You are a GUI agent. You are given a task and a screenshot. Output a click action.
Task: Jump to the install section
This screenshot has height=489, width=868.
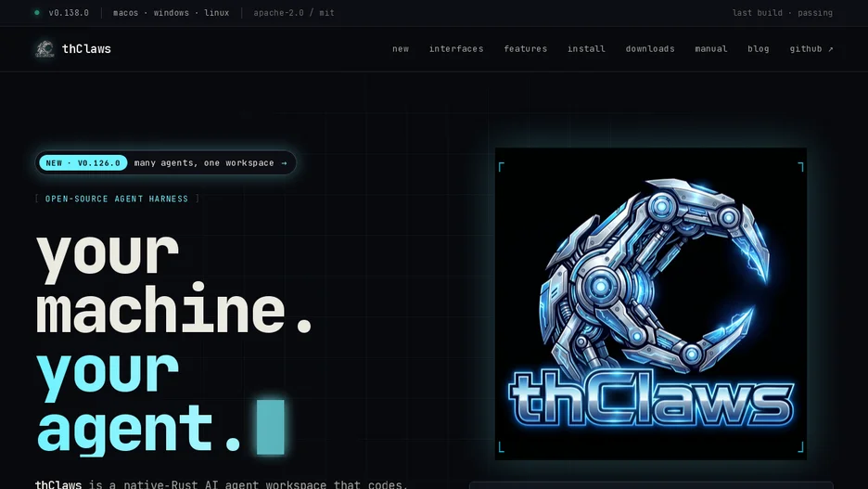(x=586, y=49)
